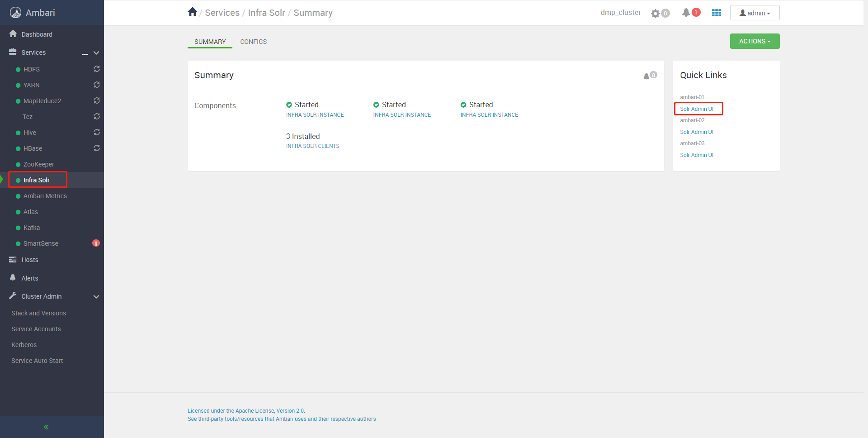
Task: Click INFRA SOLR CLIENTS link
Action: [x=312, y=146]
